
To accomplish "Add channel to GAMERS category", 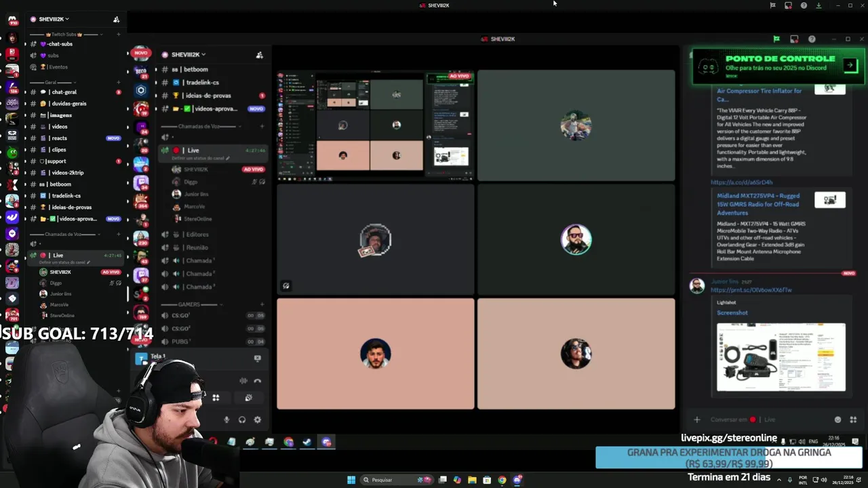I will pyautogui.click(x=262, y=304).
